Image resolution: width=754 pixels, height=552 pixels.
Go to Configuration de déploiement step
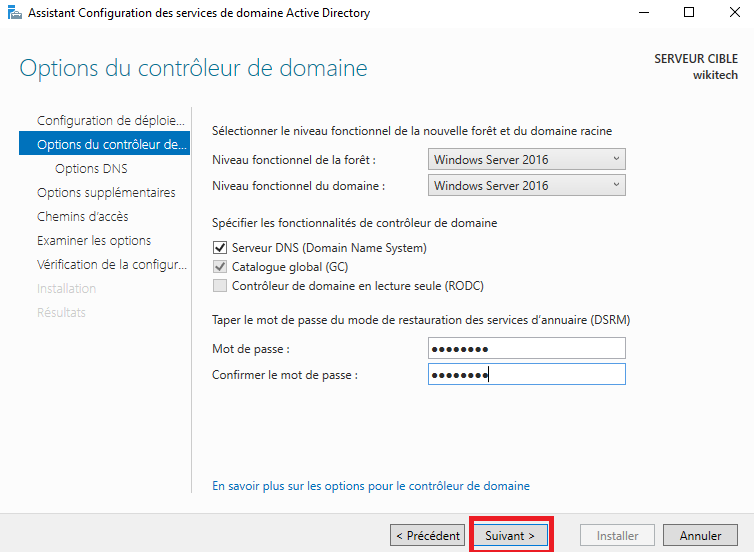point(110,121)
